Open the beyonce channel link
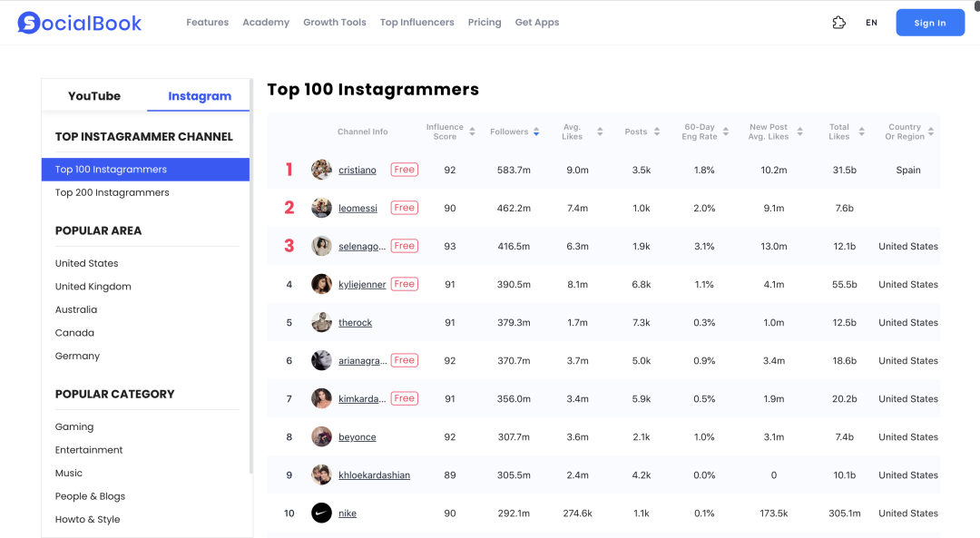The image size is (980, 538). coord(358,436)
